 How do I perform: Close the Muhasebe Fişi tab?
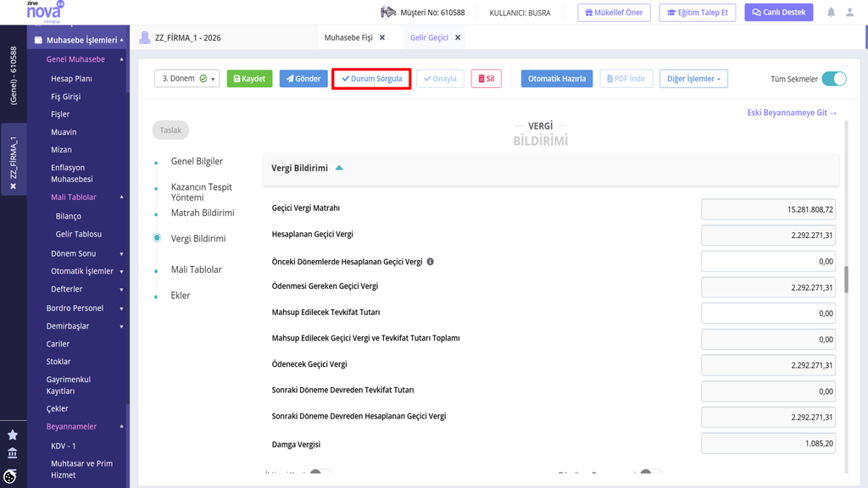point(382,37)
